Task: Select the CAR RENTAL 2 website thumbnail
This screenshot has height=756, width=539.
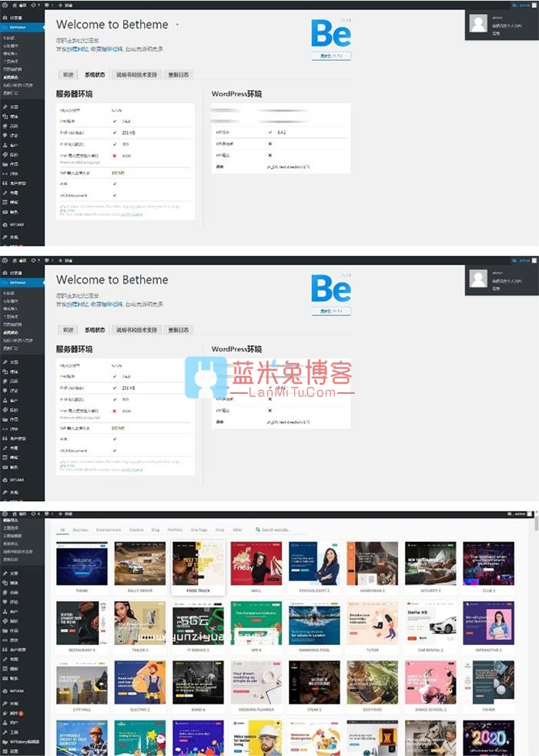Action: click(430, 623)
